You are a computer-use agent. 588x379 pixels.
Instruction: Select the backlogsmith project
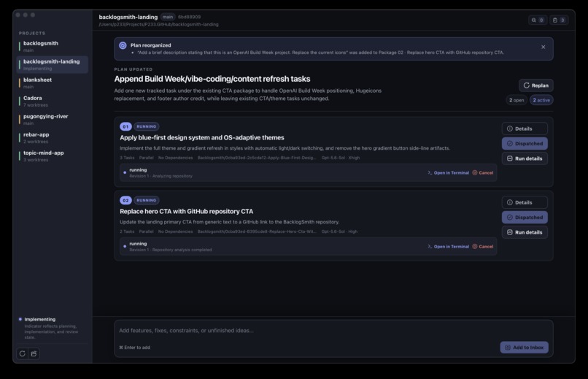point(53,47)
